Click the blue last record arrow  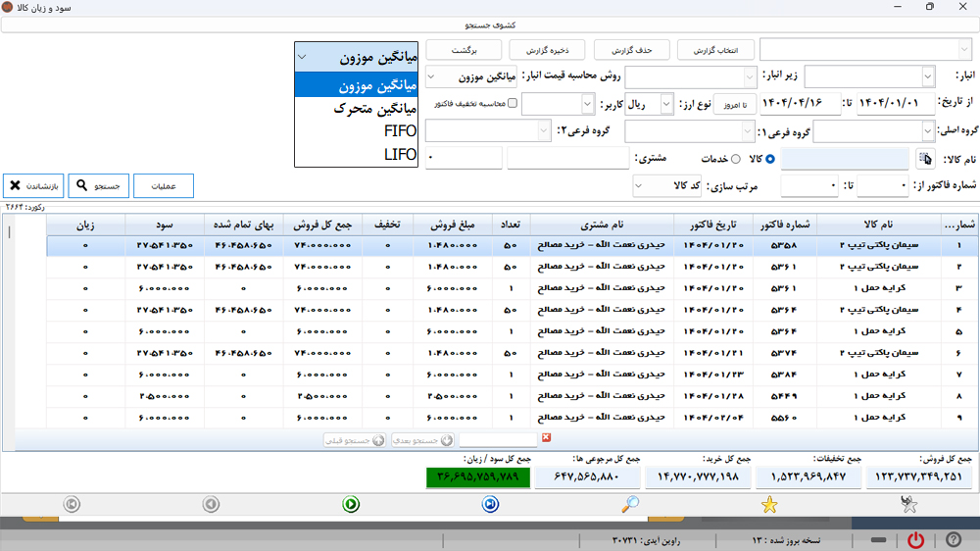[491, 504]
